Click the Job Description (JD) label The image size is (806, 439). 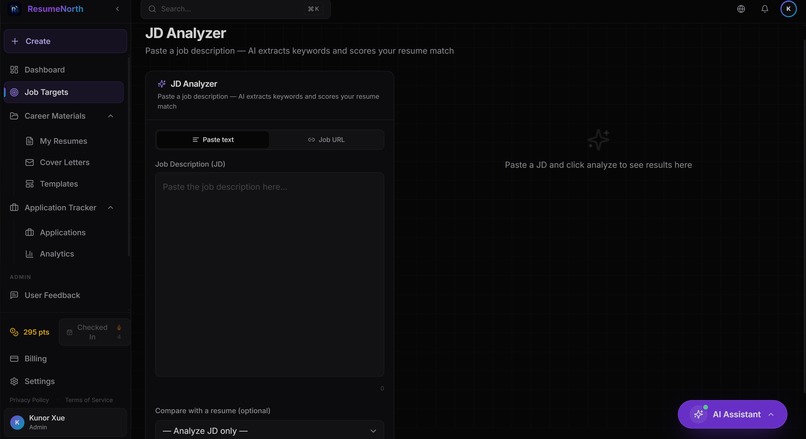pos(190,164)
